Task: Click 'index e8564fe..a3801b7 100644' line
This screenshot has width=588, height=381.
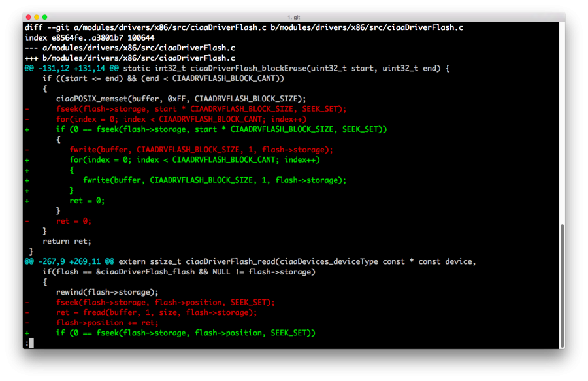Action: click(x=90, y=37)
